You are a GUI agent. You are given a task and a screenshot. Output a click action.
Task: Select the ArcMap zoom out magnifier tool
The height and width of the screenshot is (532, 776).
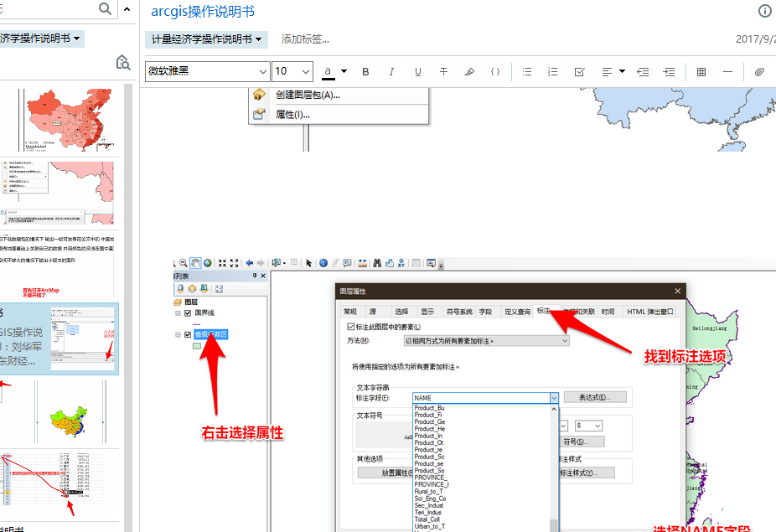point(184,263)
